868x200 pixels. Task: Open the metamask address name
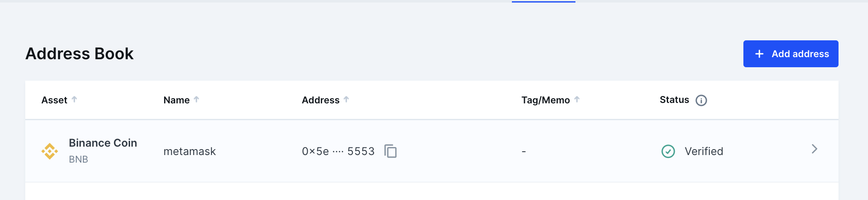pyautogui.click(x=189, y=151)
